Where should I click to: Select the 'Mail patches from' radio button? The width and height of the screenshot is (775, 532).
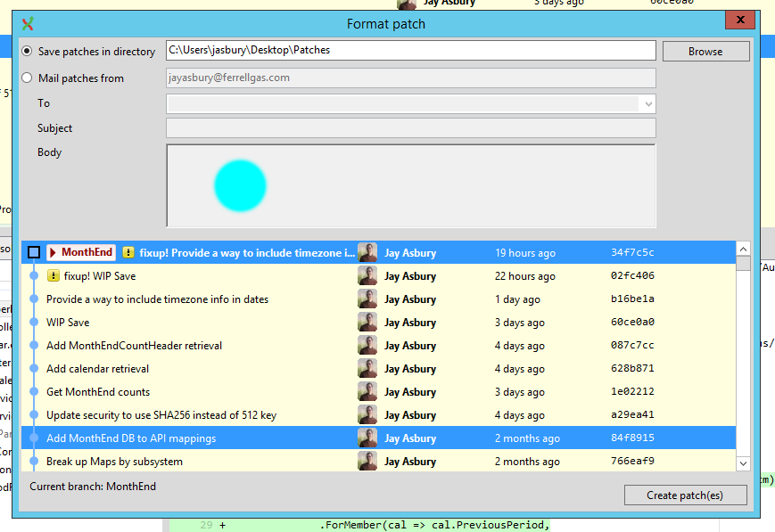[26, 78]
